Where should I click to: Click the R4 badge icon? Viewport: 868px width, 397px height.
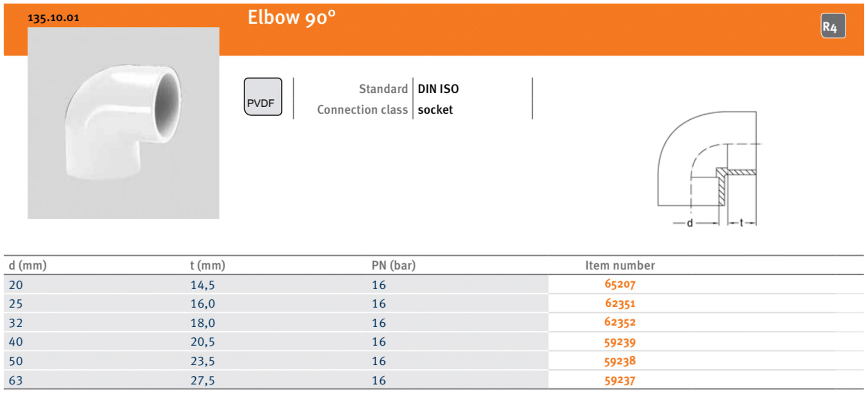[x=833, y=26]
